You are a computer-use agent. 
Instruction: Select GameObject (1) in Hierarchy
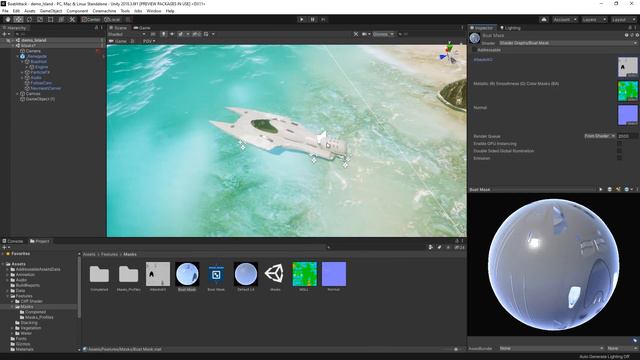(x=40, y=99)
